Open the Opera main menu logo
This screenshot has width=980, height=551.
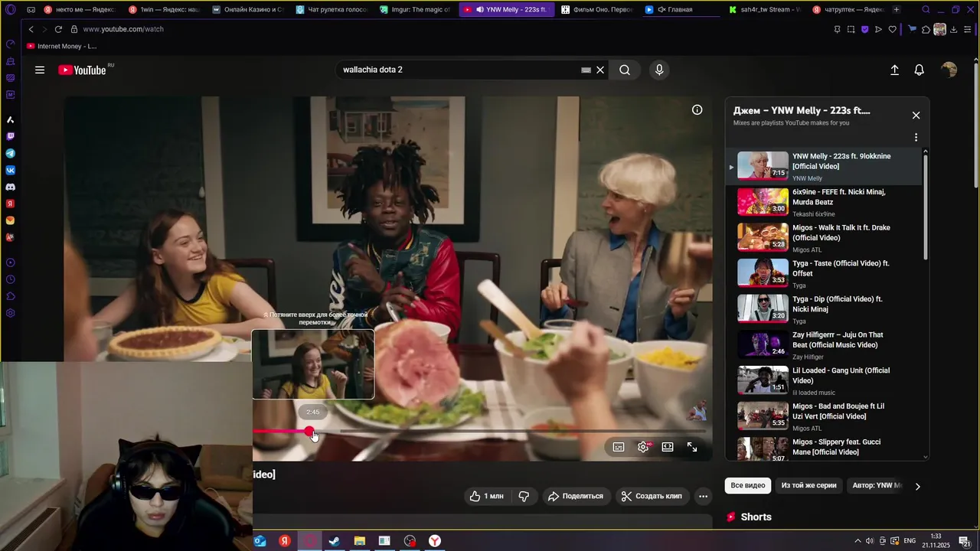10,10
